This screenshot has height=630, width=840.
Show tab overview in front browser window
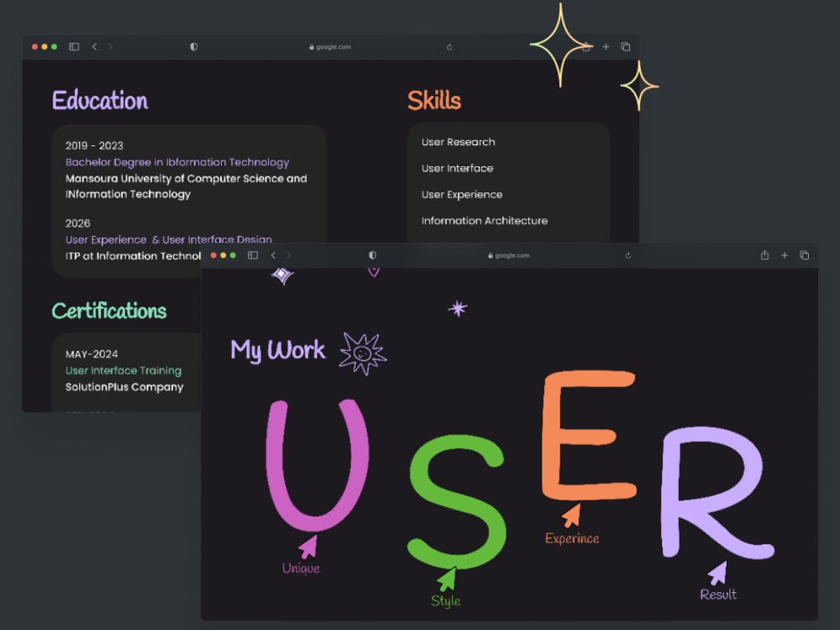(x=804, y=255)
